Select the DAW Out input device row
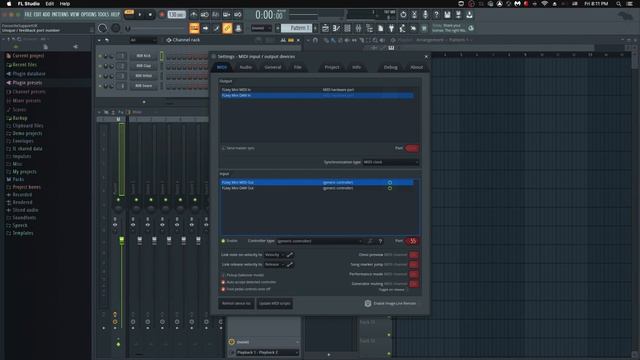This screenshot has height=360, width=640. pos(317,188)
